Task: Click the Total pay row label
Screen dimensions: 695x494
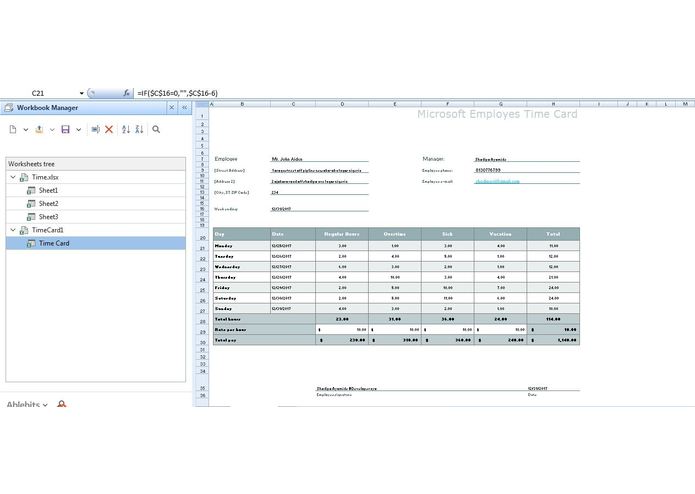Action: click(265, 340)
